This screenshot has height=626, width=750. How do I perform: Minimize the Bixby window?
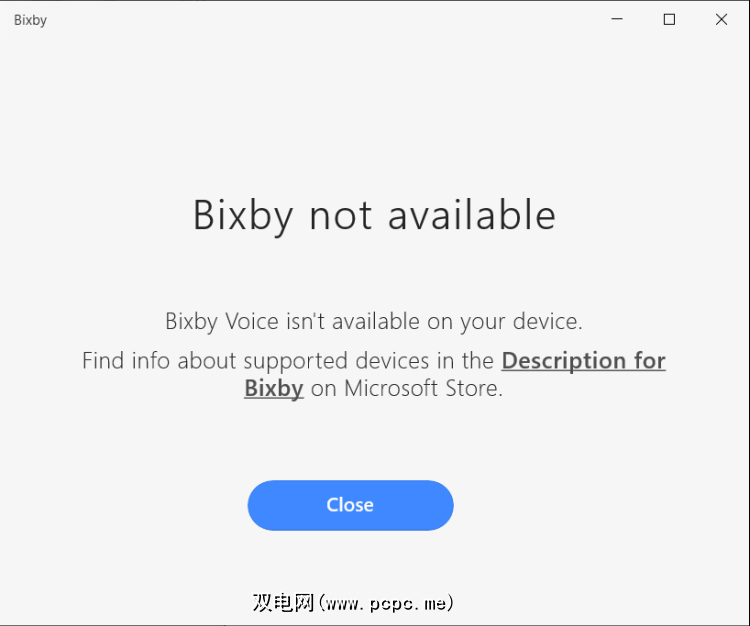point(617,19)
